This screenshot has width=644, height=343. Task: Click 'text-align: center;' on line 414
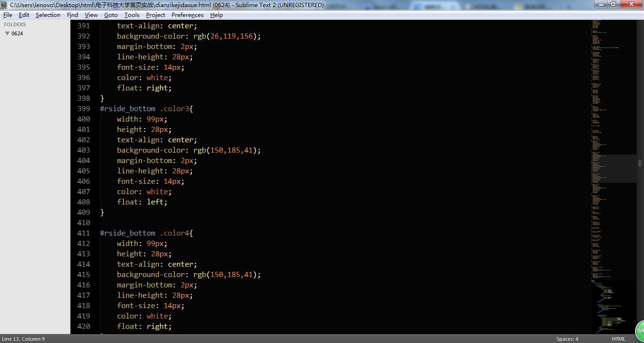point(157,264)
